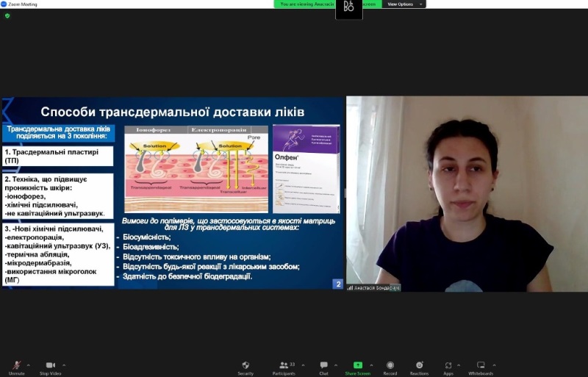Click 'Відсутність токсичного впливу на організм' line
The height and width of the screenshot is (377, 588).
tap(196, 257)
